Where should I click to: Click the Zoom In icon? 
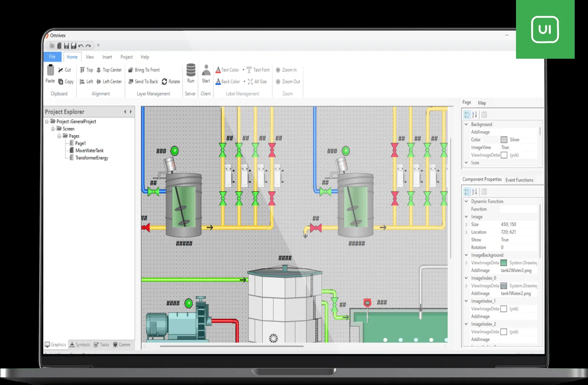pos(278,70)
